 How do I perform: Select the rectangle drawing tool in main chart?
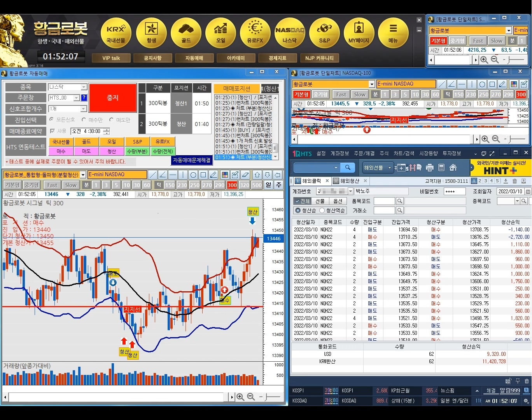click(203, 175)
